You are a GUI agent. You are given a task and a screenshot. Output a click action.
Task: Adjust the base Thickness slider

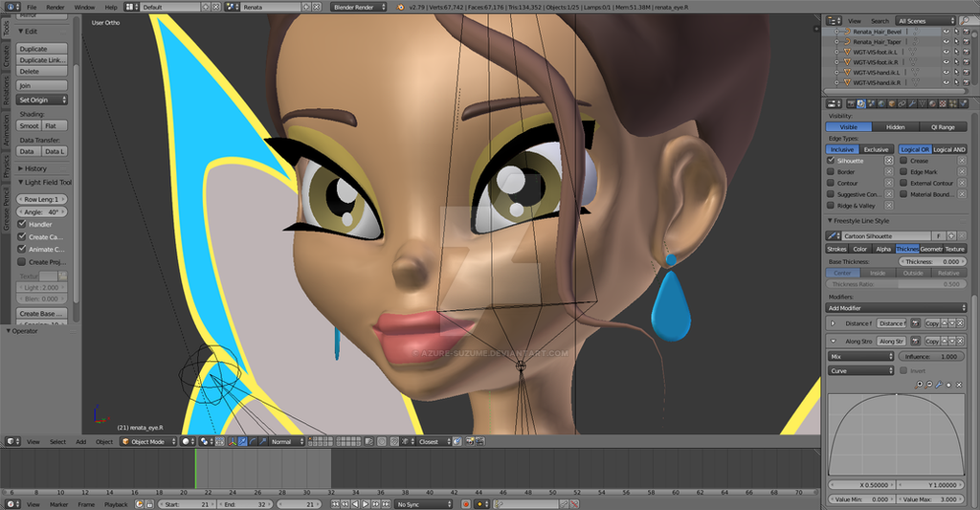(932, 262)
